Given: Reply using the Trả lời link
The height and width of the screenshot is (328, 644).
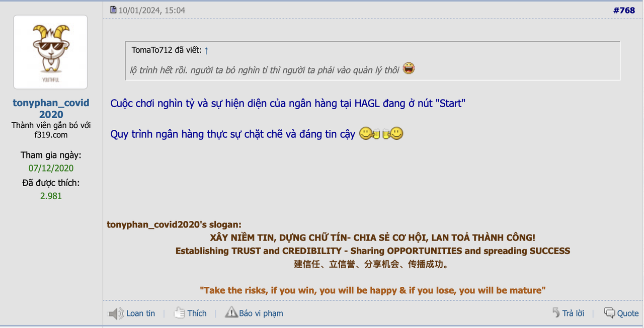Looking at the screenshot, I should click(573, 313).
